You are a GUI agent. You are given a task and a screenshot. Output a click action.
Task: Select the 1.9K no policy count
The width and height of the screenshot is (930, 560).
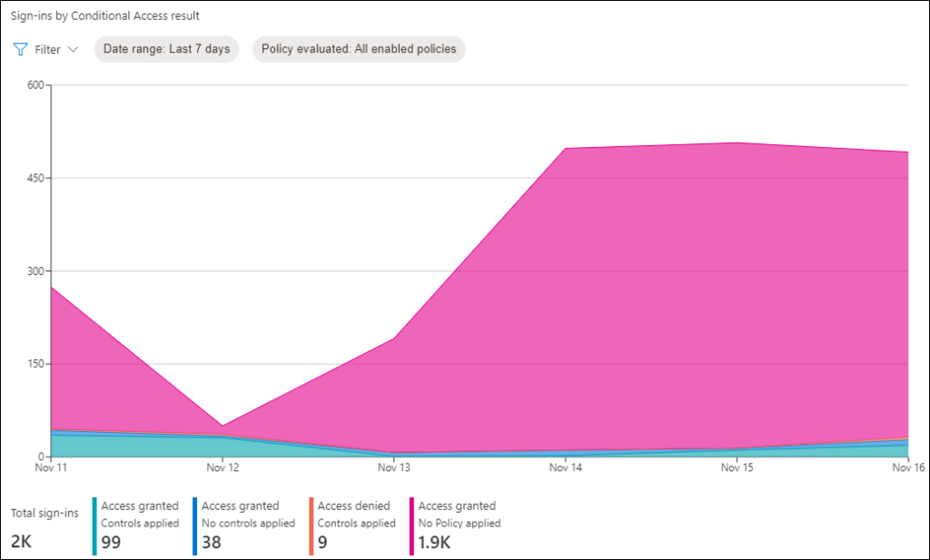click(435, 543)
